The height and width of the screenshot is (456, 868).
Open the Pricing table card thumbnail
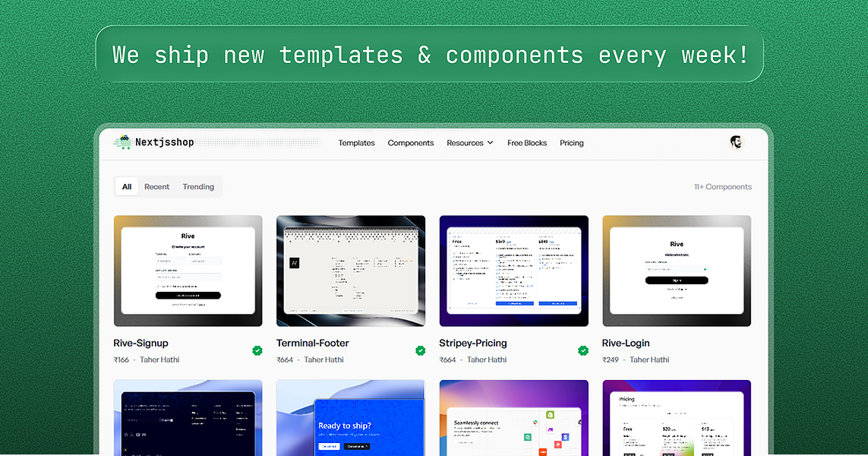coord(677,418)
